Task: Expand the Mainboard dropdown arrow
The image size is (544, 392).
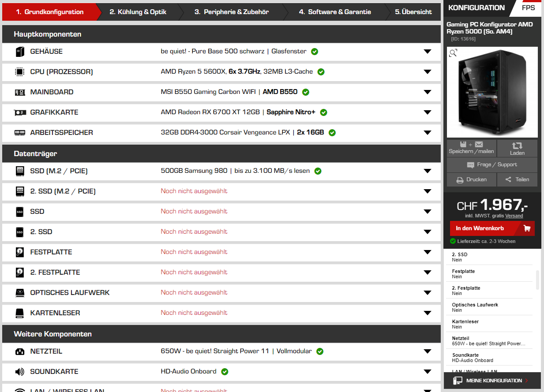Action: [x=427, y=92]
